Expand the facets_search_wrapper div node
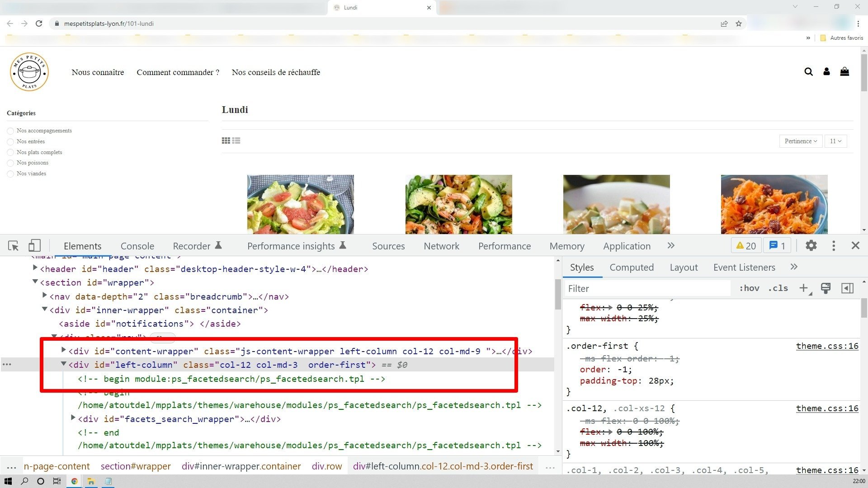 point(73,418)
